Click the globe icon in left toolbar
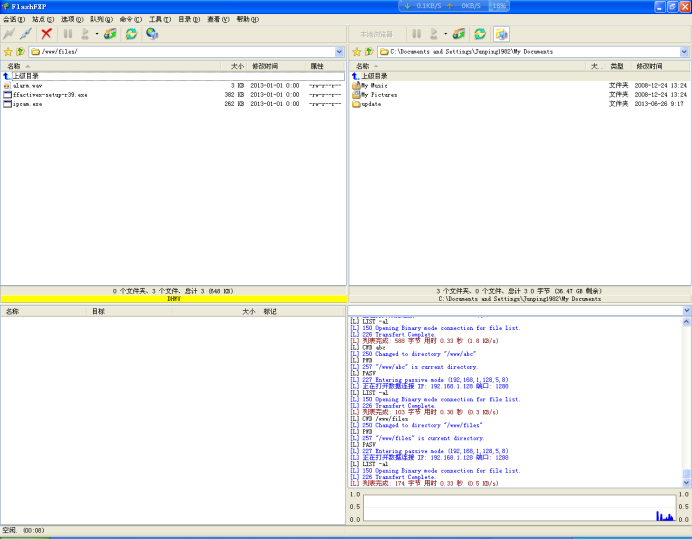This screenshot has width=692, height=539. (x=152, y=34)
